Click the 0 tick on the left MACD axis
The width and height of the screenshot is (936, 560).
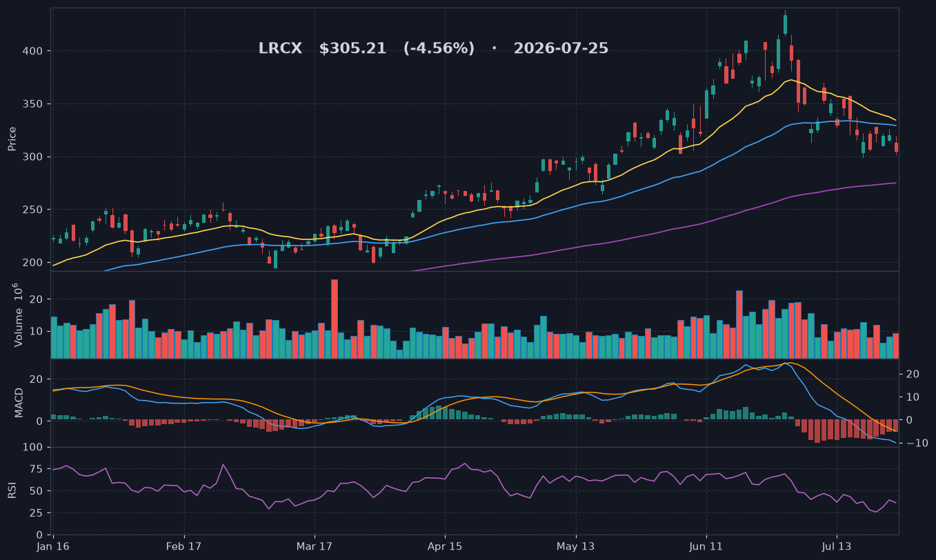(x=41, y=421)
